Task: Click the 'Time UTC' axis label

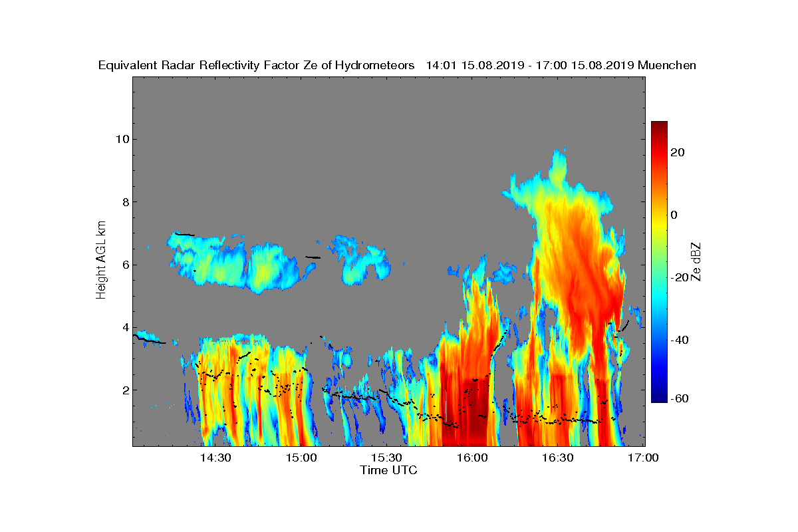Action: coord(389,470)
